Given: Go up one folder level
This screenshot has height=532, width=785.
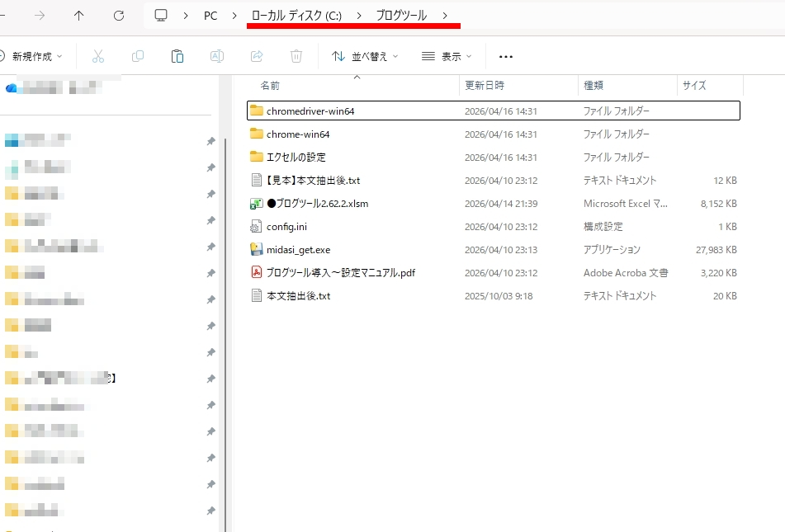Looking at the screenshot, I should tap(79, 16).
